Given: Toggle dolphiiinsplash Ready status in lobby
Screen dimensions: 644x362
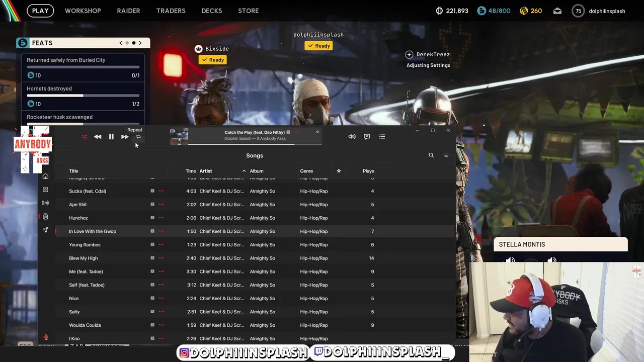Looking at the screenshot, I should coord(318,46).
